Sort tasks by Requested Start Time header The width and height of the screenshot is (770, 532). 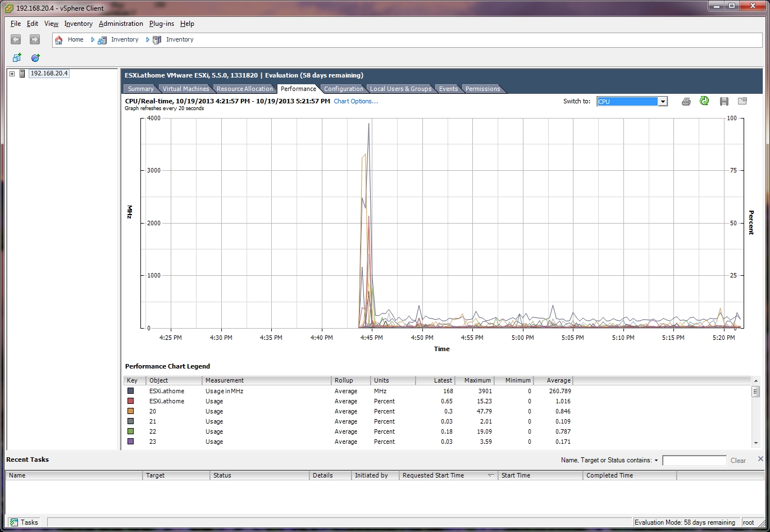pyautogui.click(x=448, y=475)
